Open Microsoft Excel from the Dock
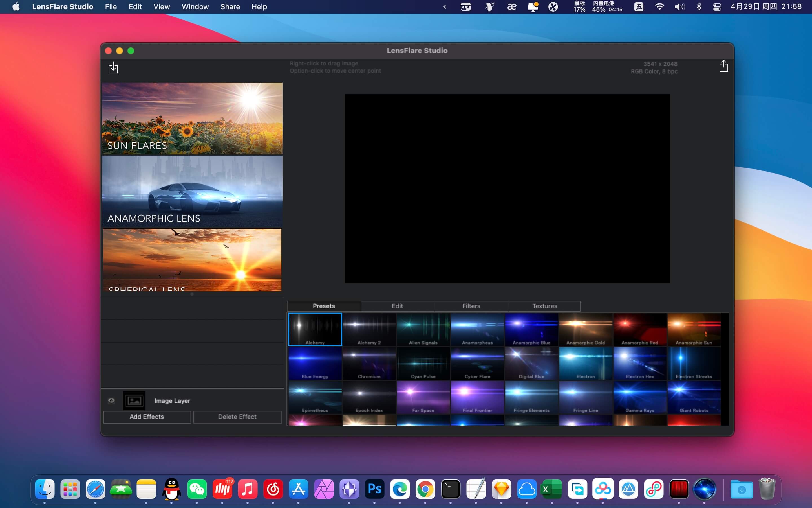The image size is (812, 508). click(552, 489)
